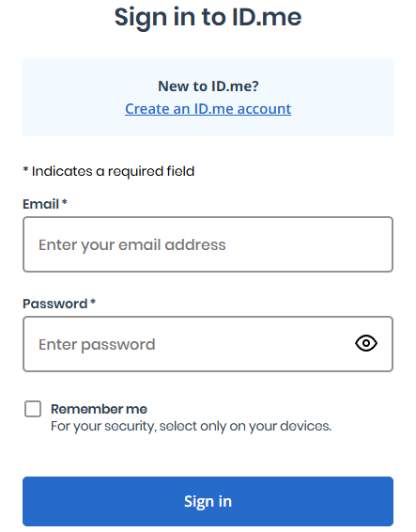Viewport: 416px width, 532px height.
Task: Click the 'For your security' helper text
Action: coord(191,426)
